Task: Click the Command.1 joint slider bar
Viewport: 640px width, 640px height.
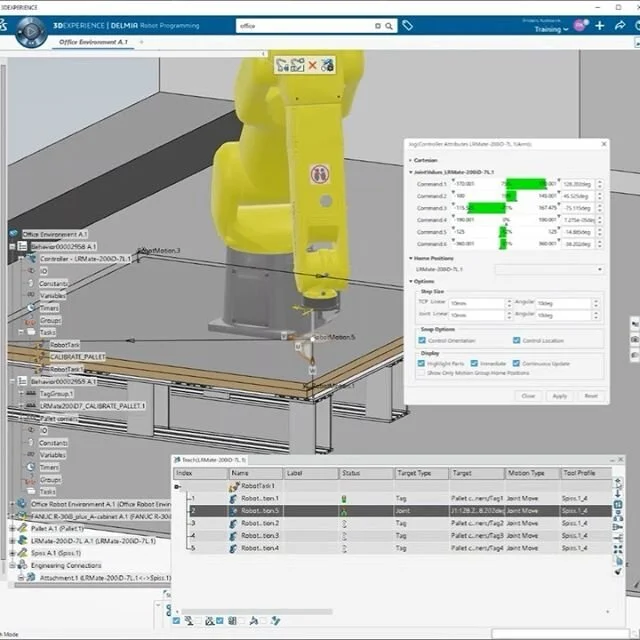Action: [x=505, y=184]
